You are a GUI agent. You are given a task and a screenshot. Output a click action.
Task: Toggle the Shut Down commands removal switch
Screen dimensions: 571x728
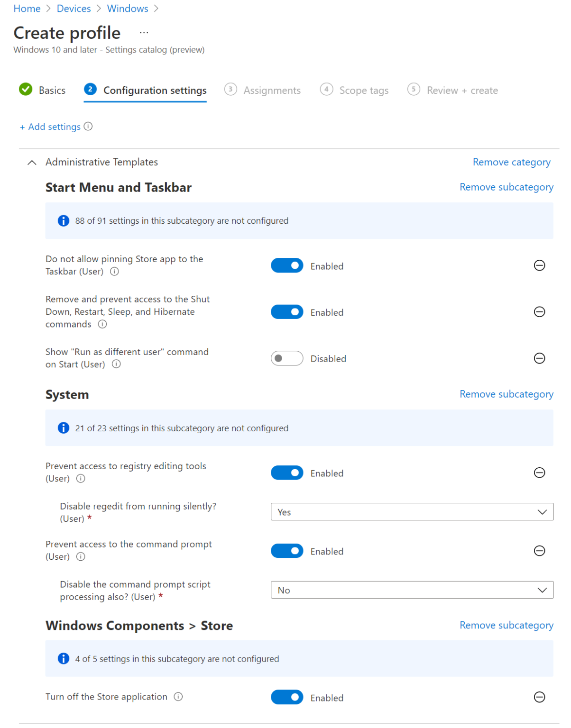[287, 312]
